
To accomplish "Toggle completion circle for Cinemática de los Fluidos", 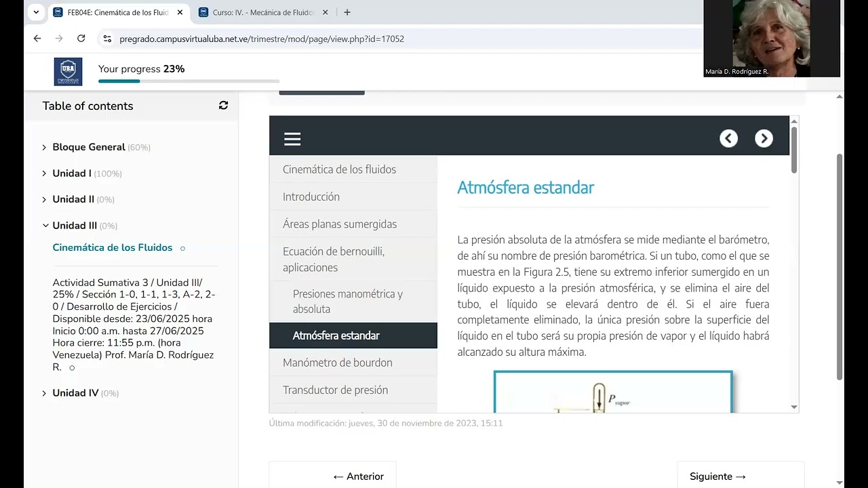I will pos(182,248).
